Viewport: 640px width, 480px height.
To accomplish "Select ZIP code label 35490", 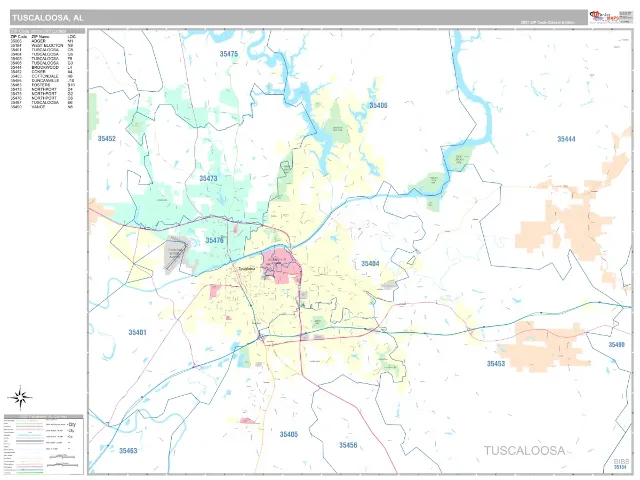I will pos(616,344).
